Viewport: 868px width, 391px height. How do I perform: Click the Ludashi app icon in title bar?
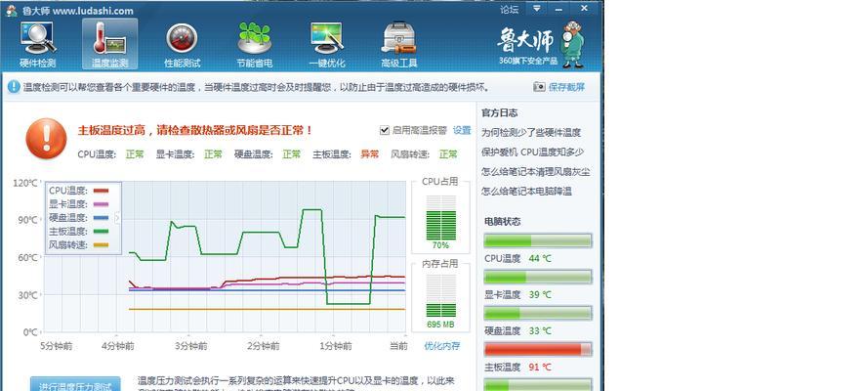[x=11, y=11]
